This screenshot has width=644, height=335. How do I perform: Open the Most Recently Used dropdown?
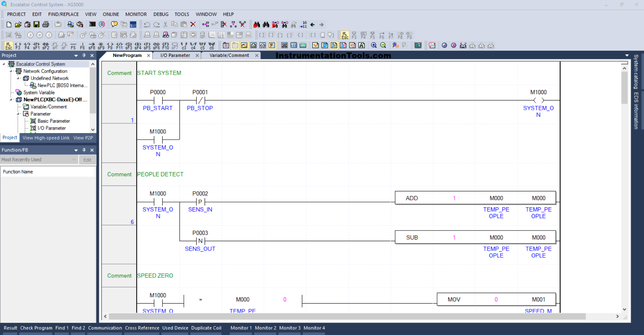pos(74,159)
